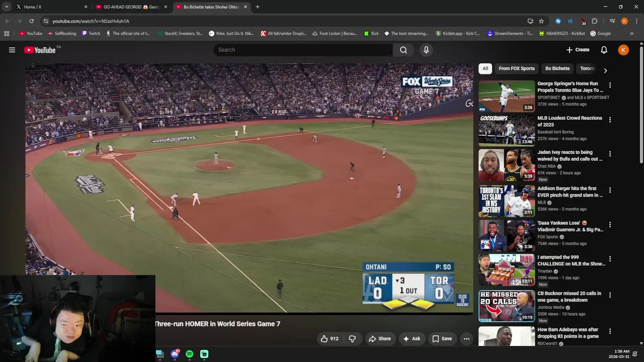This screenshot has width=644, height=362.
Task: Click the search magnifier button
Action: (404, 50)
